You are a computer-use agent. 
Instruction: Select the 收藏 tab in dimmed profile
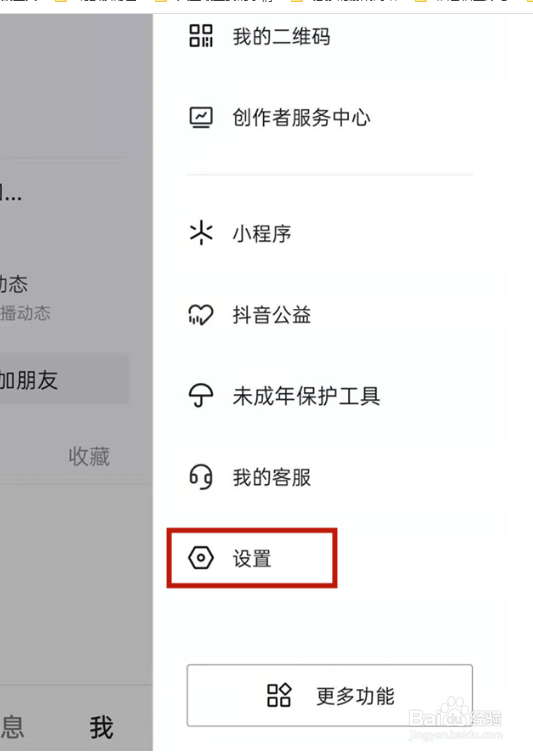[89, 456]
